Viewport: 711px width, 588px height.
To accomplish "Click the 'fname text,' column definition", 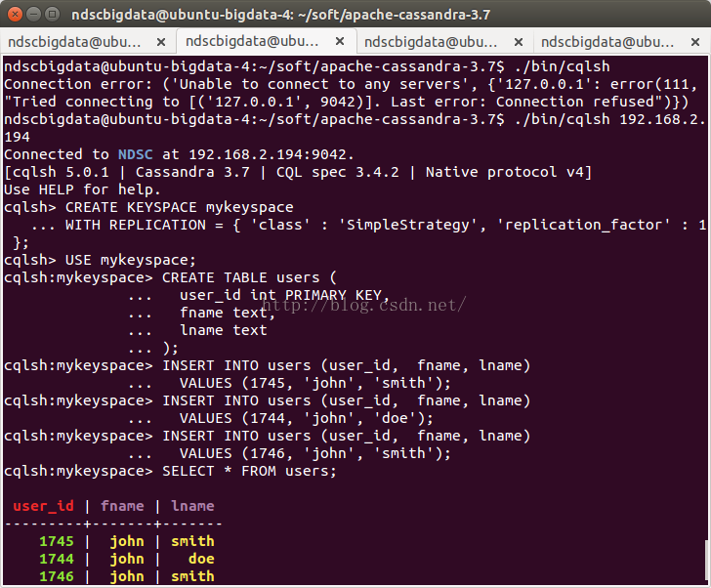I will [228, 313].
